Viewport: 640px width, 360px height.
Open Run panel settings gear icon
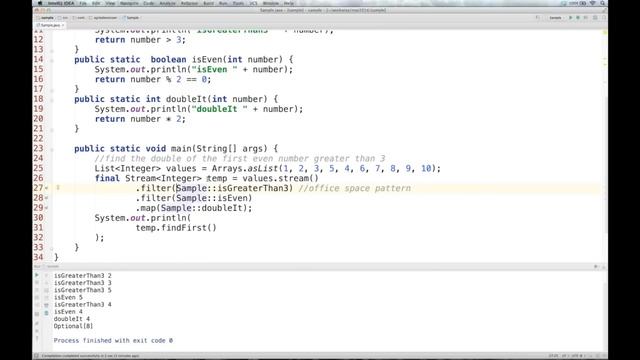(x=596, y=266)
